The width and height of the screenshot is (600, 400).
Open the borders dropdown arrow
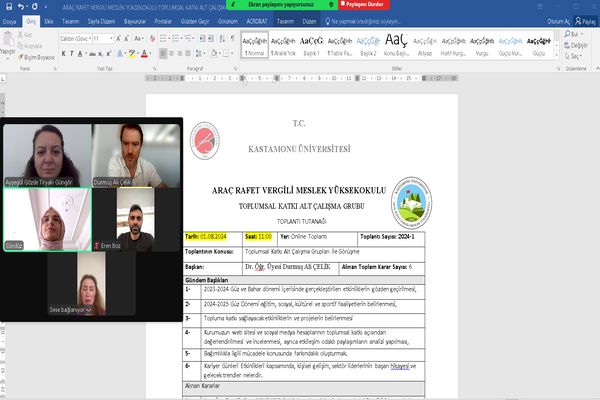click(x=232, y=54)
